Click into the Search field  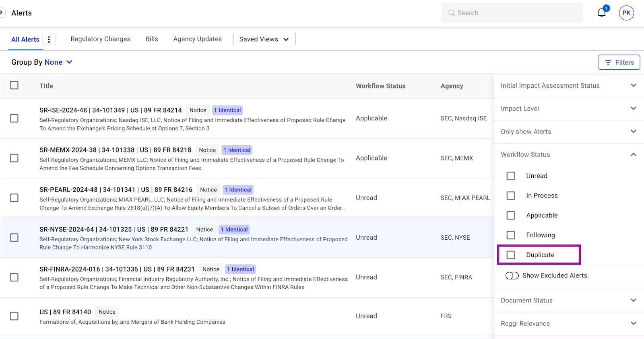point(512,13)
